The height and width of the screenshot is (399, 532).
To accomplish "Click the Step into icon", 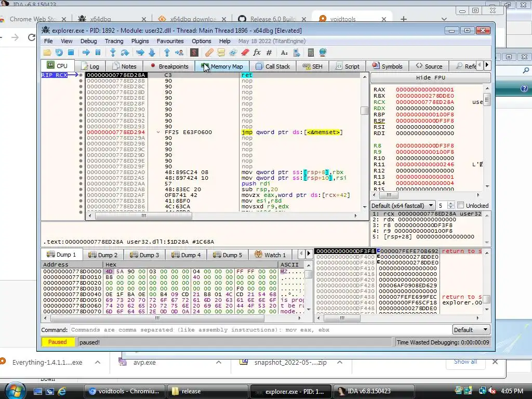I will 113,52.
